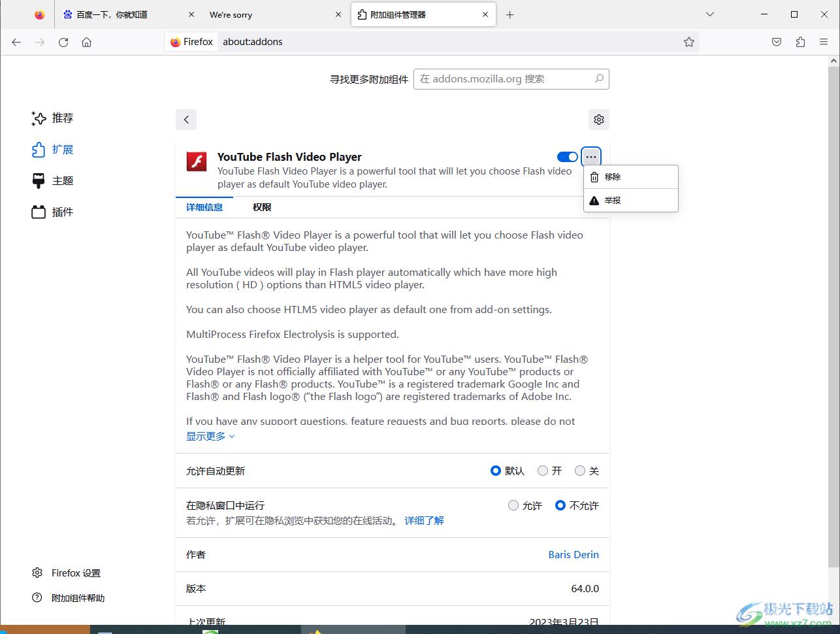This screenshot has height=634, width=840.
Task: Open the 主题 sidebar category
Action: point(53,181)
